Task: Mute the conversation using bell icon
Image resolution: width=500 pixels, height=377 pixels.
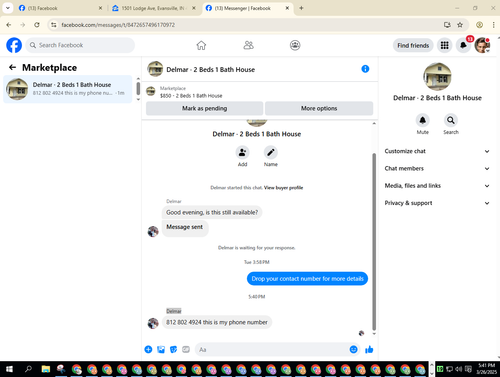Action: coord(422,120)
